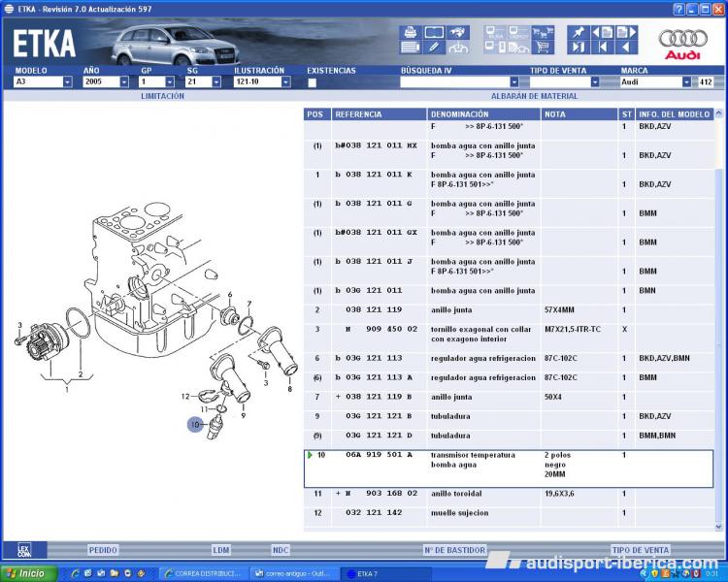
Task: Click the pushpin icon
Action: 579,32
